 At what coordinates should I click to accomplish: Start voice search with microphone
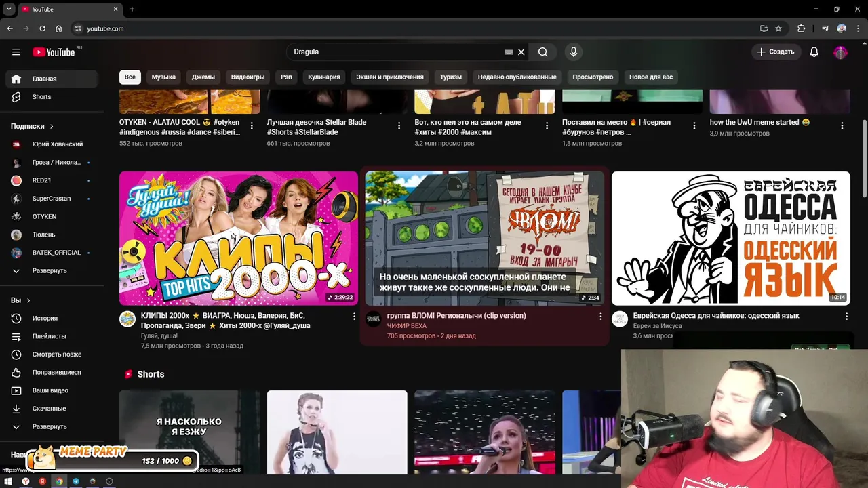pos(574,52)
